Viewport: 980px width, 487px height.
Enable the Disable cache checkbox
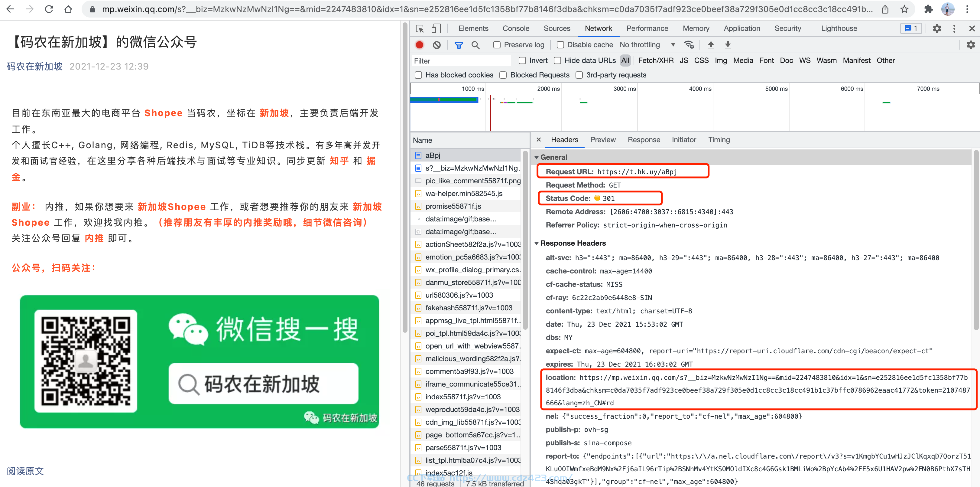[560, 45]
